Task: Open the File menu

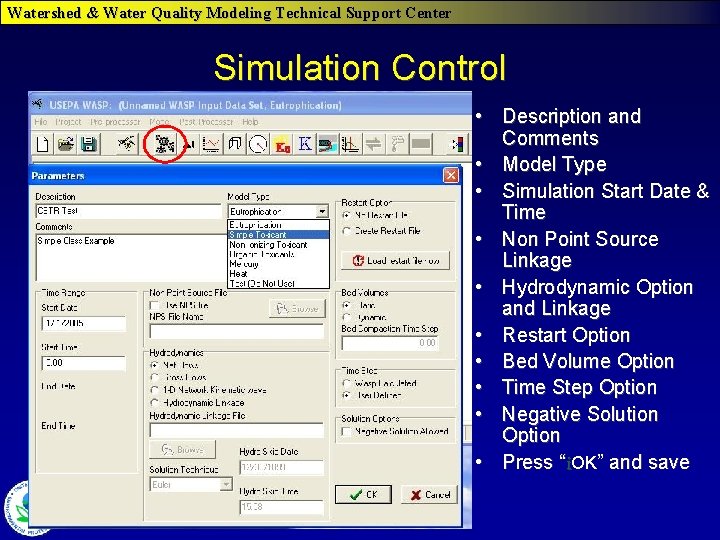Action: pos(41,122)
